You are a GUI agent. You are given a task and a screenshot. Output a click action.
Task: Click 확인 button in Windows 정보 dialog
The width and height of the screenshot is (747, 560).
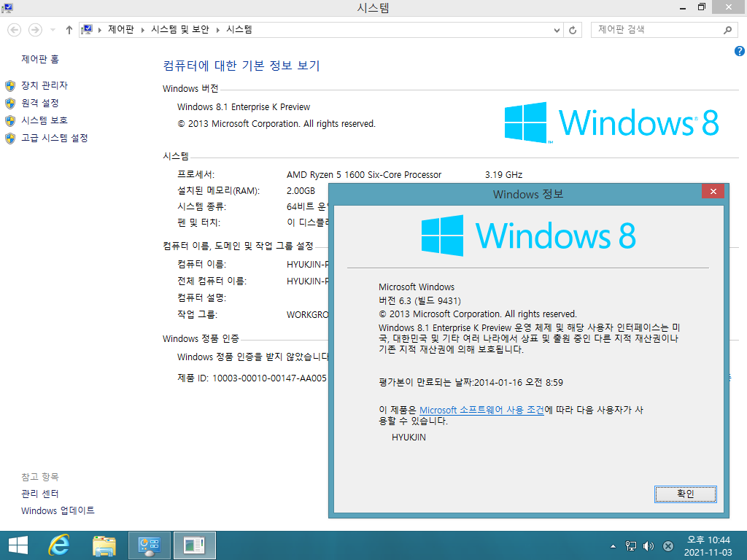point(685,494)
